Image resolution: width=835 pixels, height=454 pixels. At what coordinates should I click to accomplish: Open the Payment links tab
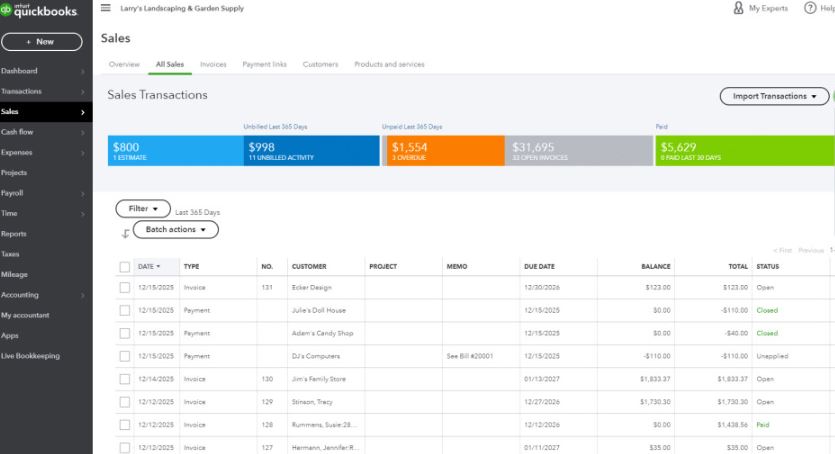(x=264, y=64)
